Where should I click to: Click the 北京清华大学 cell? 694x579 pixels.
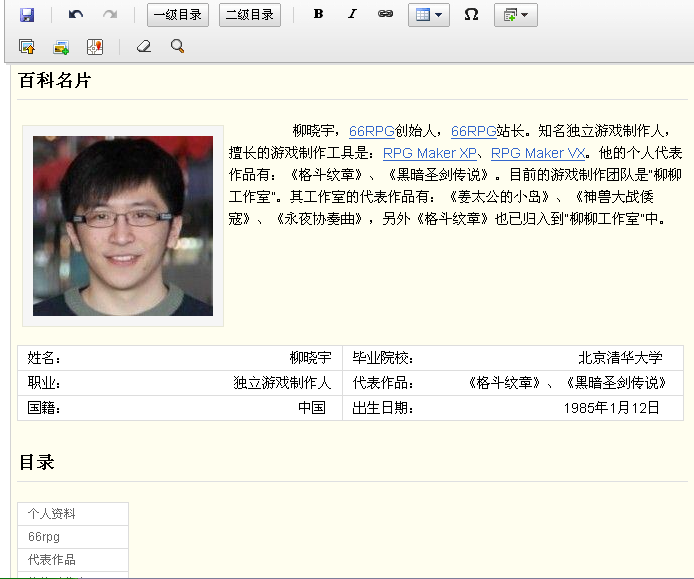tap(621, 358)
